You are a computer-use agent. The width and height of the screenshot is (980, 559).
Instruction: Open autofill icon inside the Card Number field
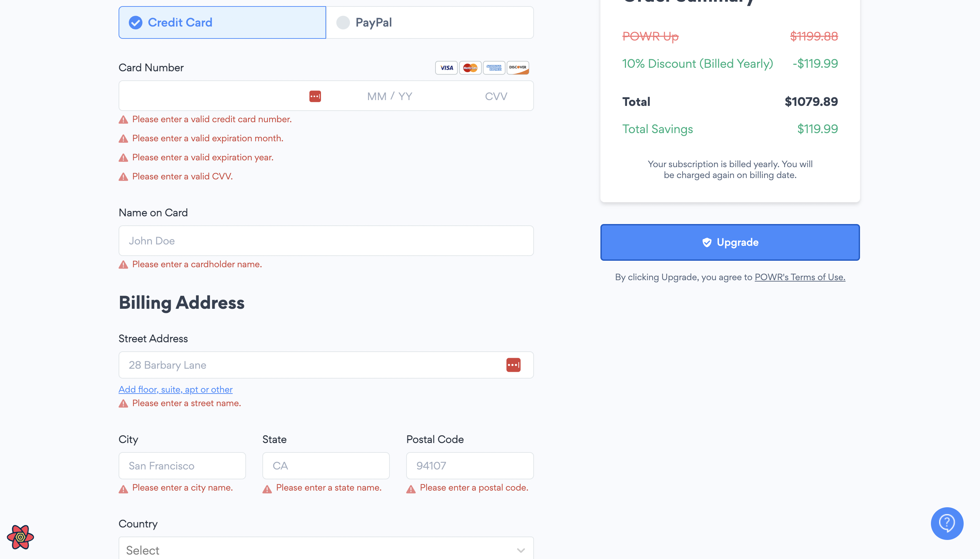pos(314,96)
